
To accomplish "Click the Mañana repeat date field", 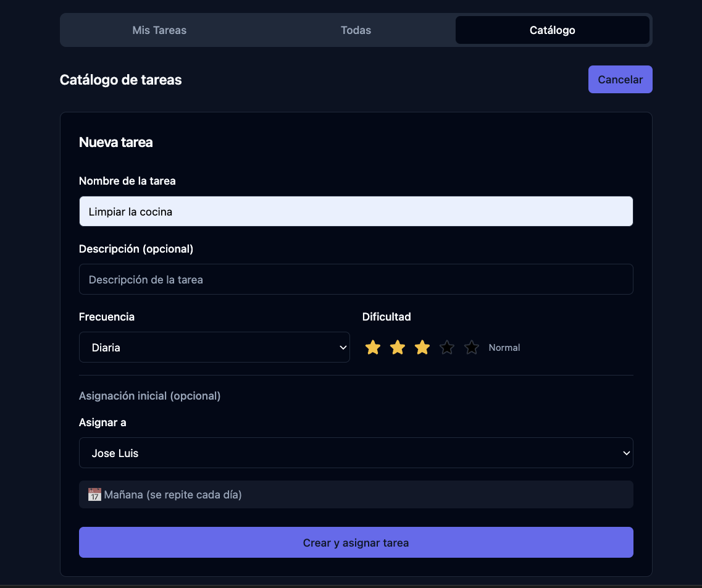I will pos(356,495).
